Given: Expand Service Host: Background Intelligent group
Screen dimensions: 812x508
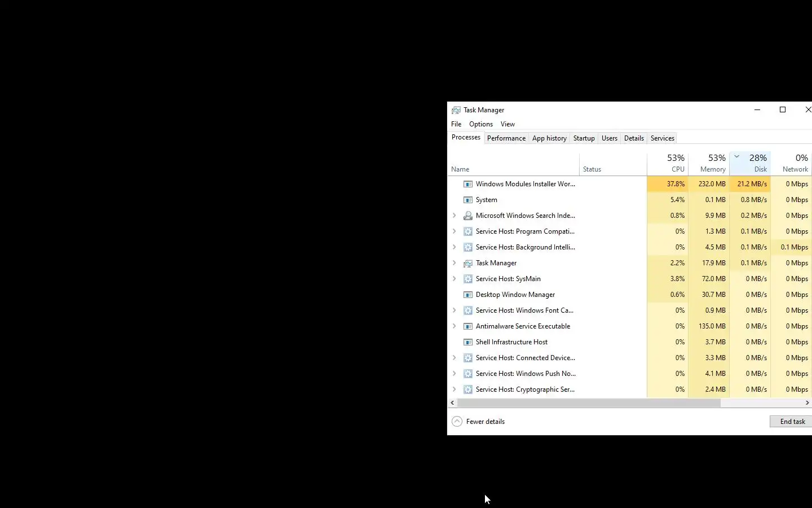Looking at the screenshot, I should pyautogui.click(x=454, y=247).
